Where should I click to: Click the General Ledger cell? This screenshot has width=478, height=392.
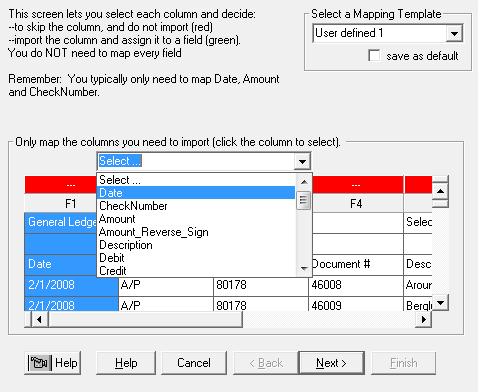tap(61, 222)
